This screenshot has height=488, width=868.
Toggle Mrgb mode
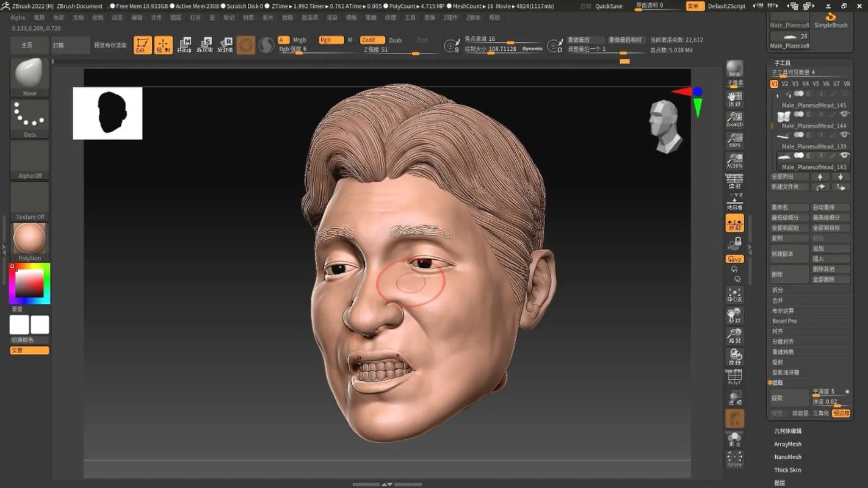(x=300, y=40)
